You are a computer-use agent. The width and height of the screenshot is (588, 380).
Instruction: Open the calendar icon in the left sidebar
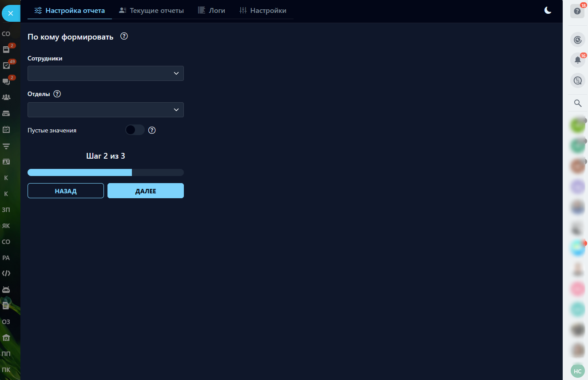(x=6, y=130)
